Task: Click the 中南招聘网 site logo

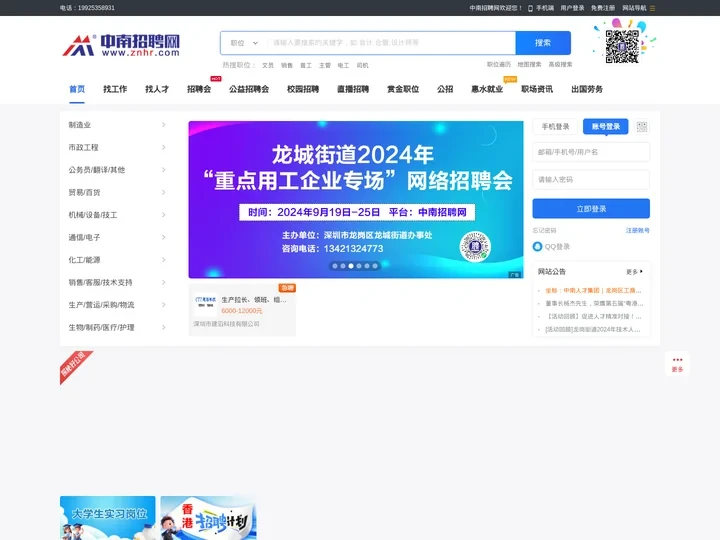Action: 121,45
